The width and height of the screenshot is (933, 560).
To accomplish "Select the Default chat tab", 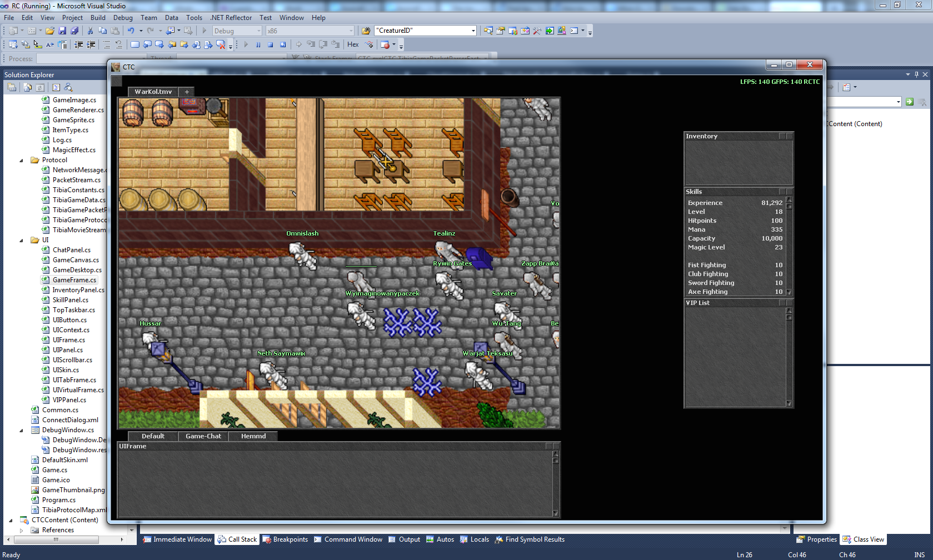I will tap(153, 436).
